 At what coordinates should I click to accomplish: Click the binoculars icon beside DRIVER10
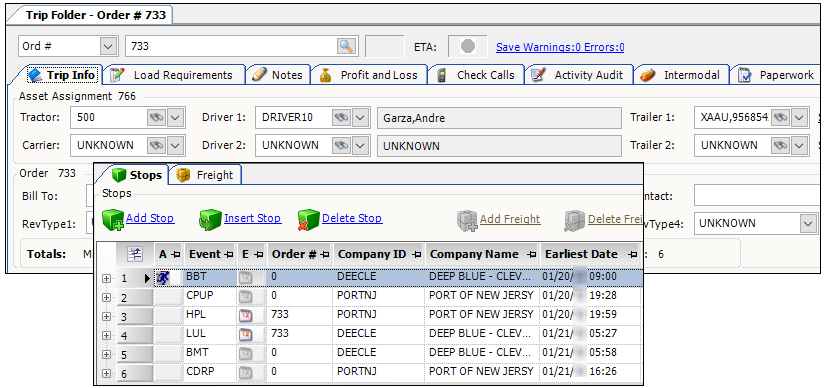(341, 118)
